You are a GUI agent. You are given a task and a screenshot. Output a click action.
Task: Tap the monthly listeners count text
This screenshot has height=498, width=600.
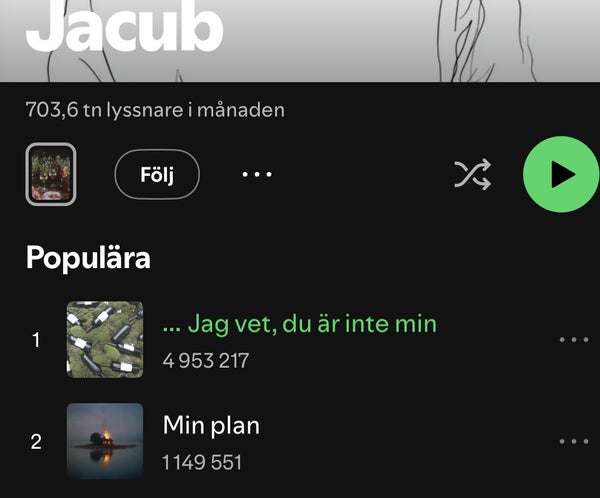(x=155, y=110)
